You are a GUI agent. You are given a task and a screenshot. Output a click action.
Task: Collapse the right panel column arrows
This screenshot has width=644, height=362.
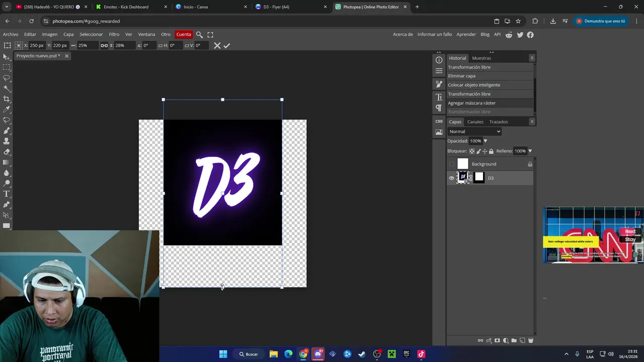(492, 52)
